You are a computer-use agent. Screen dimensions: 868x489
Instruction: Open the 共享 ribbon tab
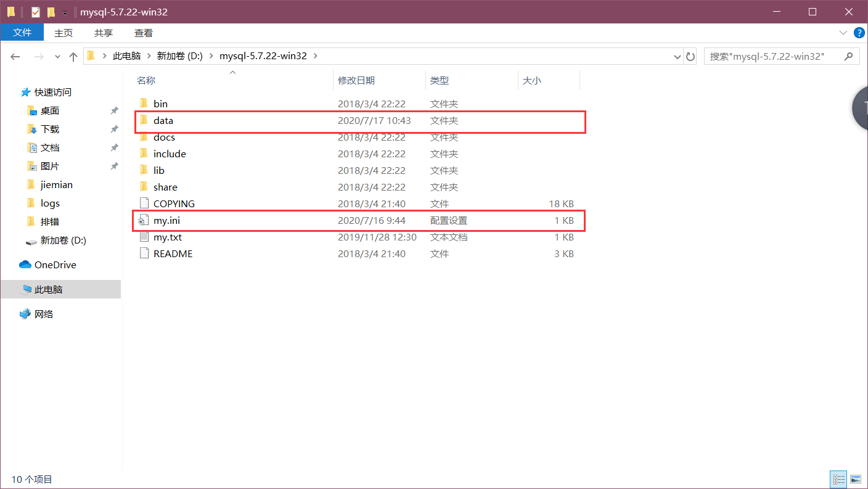point(104,33)
